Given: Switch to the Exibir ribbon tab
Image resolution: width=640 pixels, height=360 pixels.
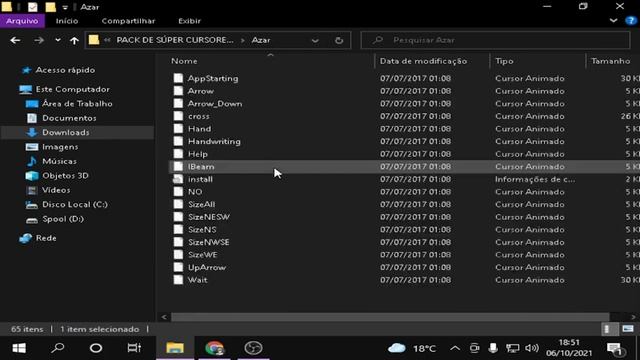Looking at the screenshot, I should coord(189,21).
